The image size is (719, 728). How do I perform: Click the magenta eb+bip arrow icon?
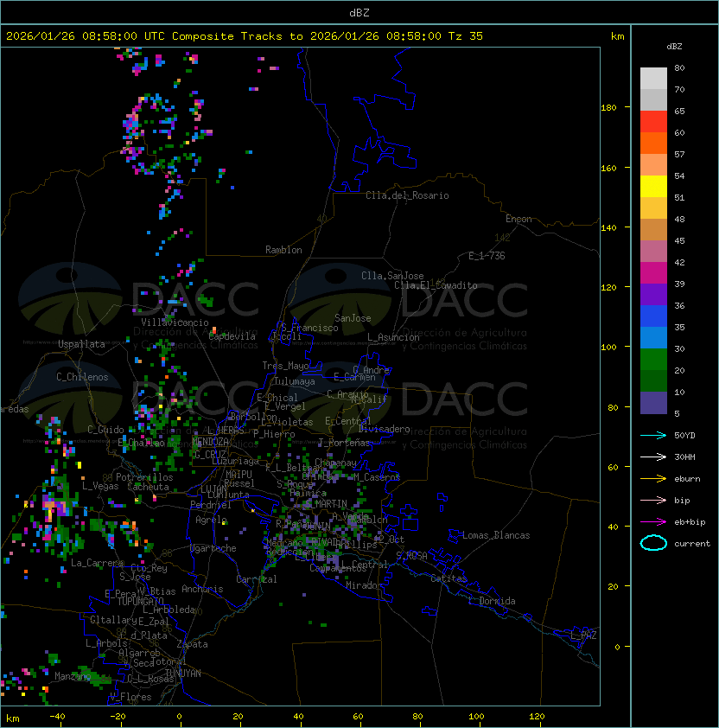pyautogui.click(x=653, y=521)
